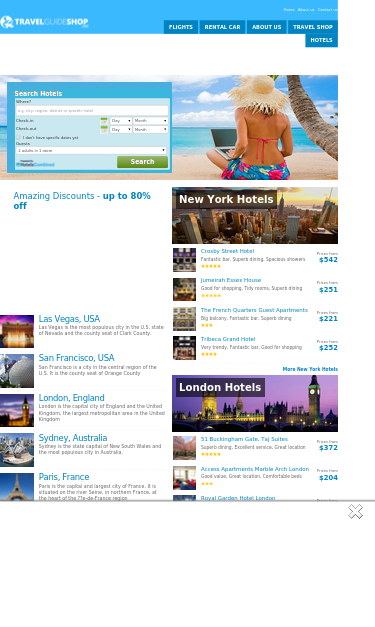
Task: Open the check-out calendar icon
Action: click(104, 130)
